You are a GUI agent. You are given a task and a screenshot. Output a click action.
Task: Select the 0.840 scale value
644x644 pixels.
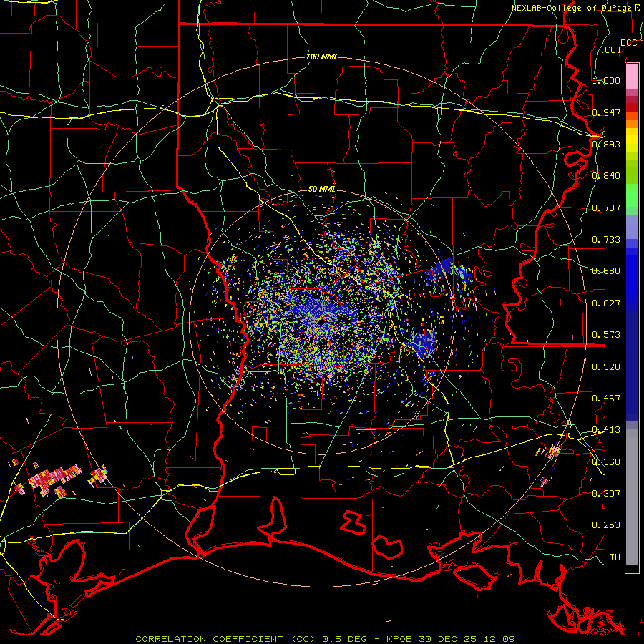(x=606, y=176)
